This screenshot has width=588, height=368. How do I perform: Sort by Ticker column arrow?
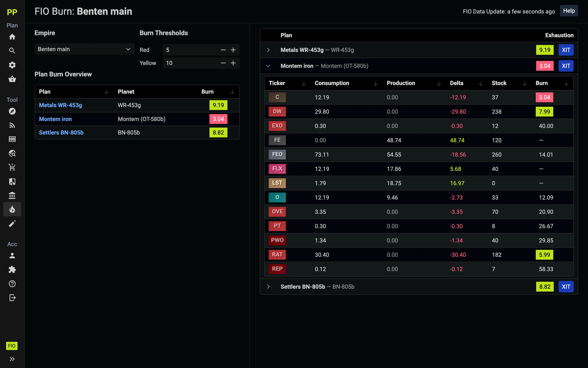304,83
